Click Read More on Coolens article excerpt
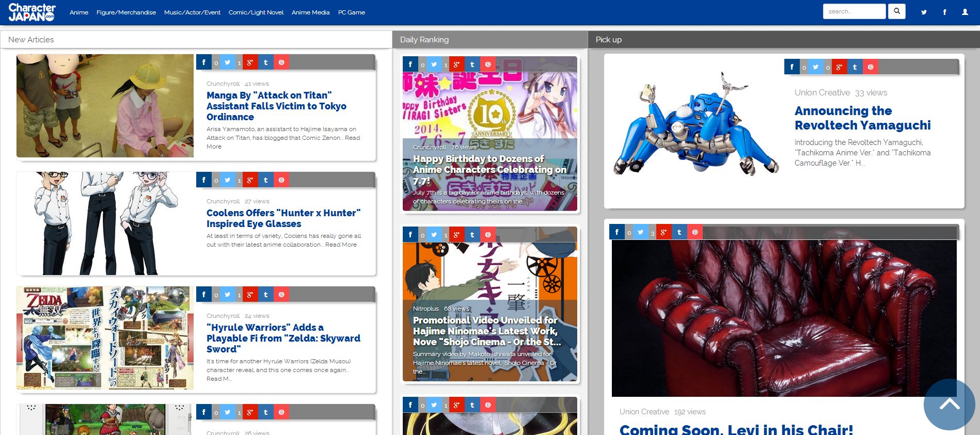 pyautogui.click(x=341, y=245)
